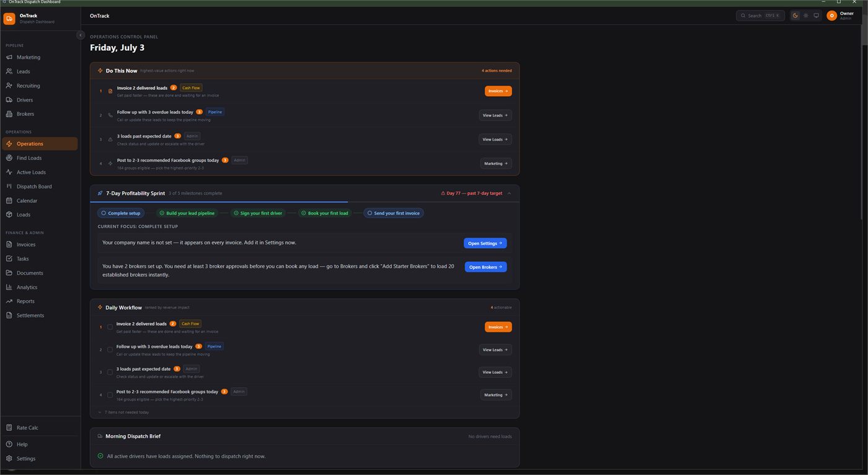This screenshot has height=475, width=868.
Task: Expand the 7 items not needed today list
Action: point(123,412)
